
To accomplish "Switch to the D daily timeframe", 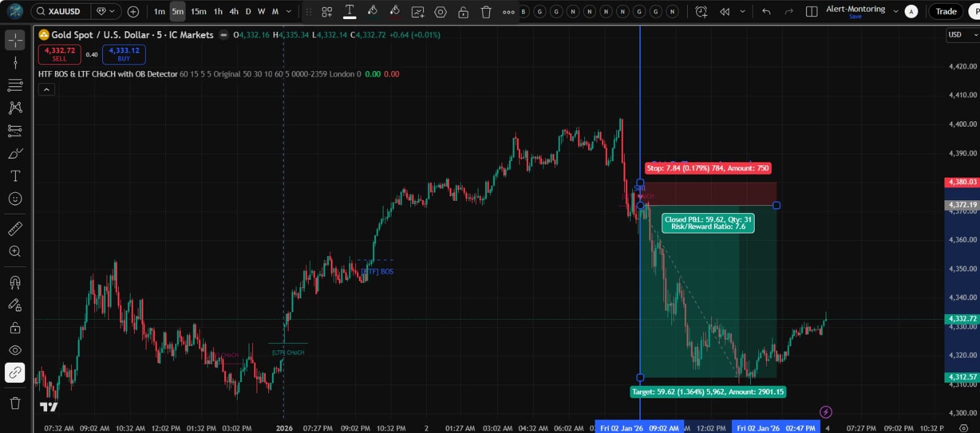I will [248, 11].
